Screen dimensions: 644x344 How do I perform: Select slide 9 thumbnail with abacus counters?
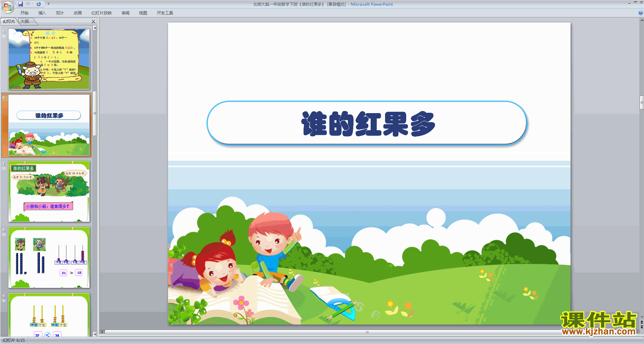click(49, 314)
